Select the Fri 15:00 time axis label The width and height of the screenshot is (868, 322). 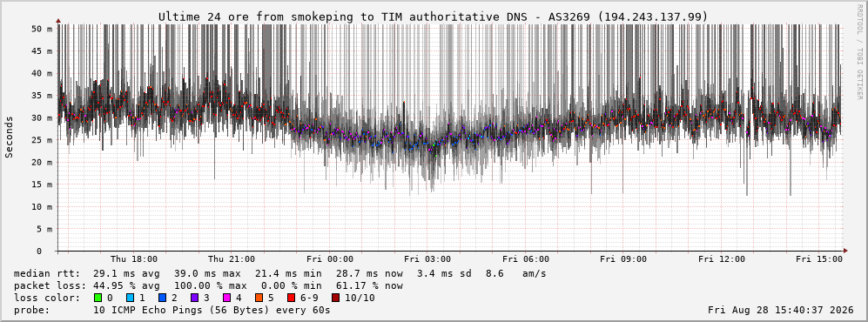pos(818,259)
